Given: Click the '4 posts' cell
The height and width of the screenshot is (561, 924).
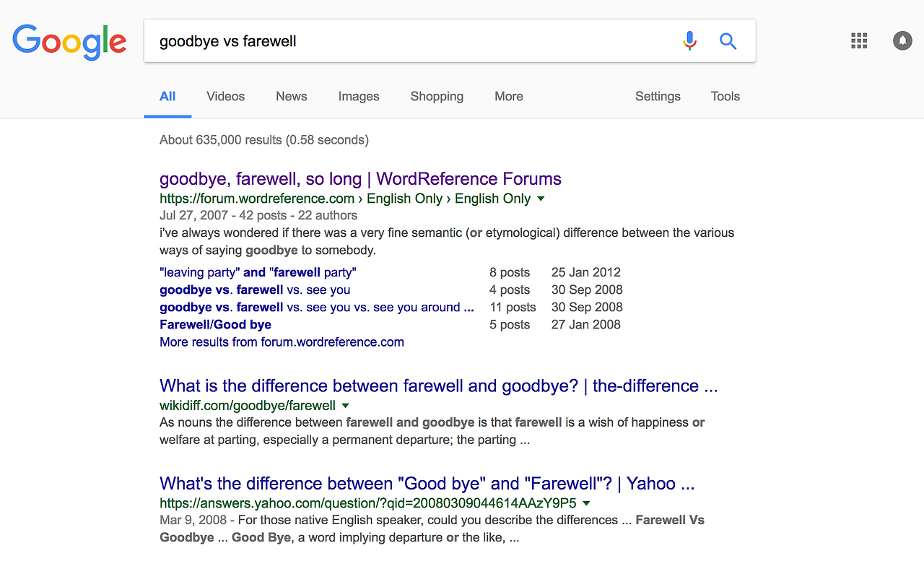Looking at the screenshot, I should (510, 290).
